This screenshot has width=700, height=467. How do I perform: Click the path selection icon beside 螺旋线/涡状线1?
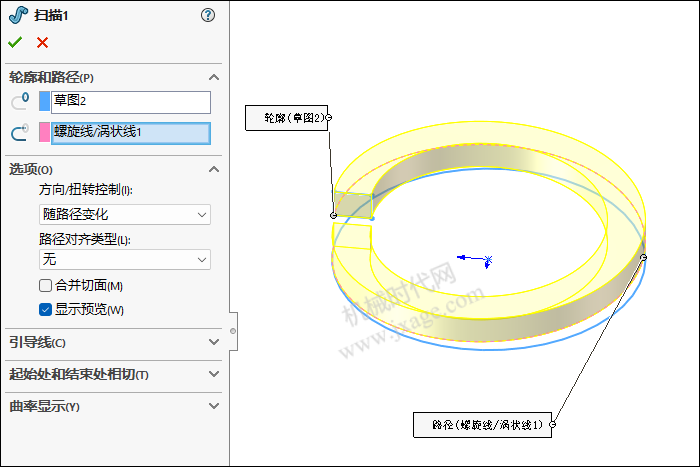(x=20, y=133)
